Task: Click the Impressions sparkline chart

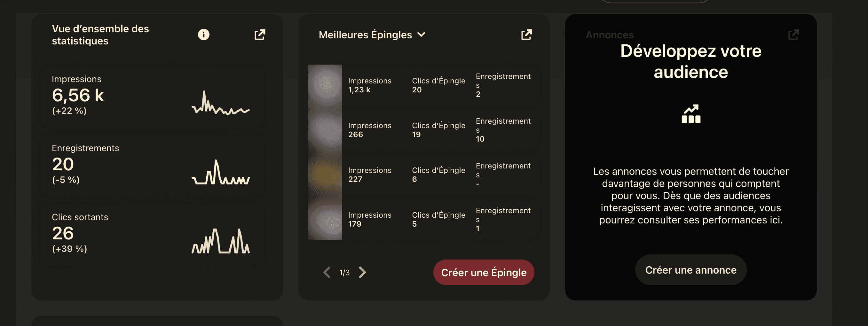Action: [x=221, y=103]
